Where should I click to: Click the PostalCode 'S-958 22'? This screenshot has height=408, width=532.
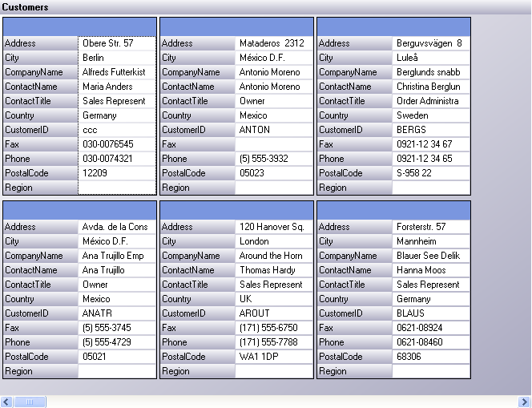431,173
